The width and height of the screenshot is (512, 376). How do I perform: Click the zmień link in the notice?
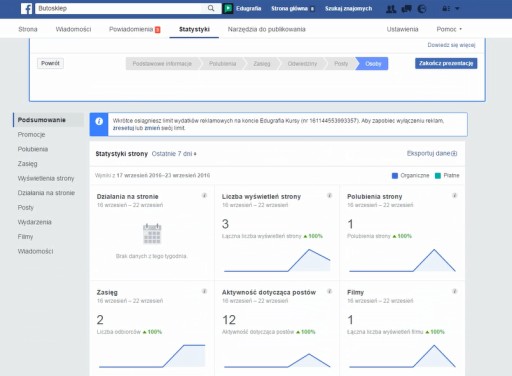pos(152,128)
